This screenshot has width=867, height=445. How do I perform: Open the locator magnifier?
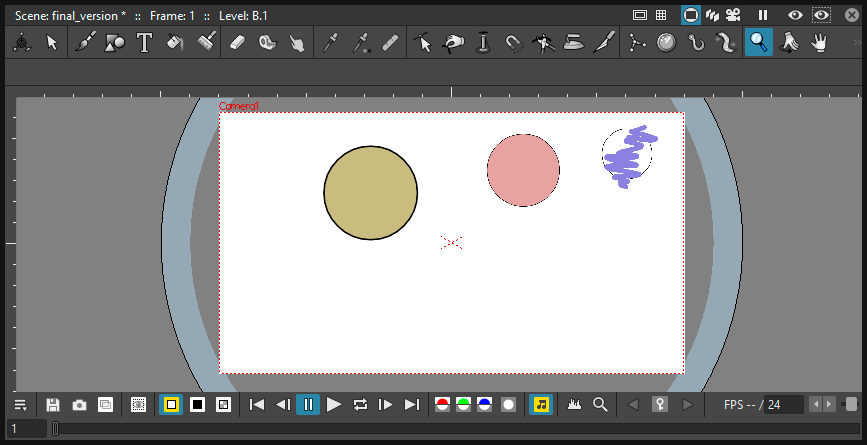[600, 405]
